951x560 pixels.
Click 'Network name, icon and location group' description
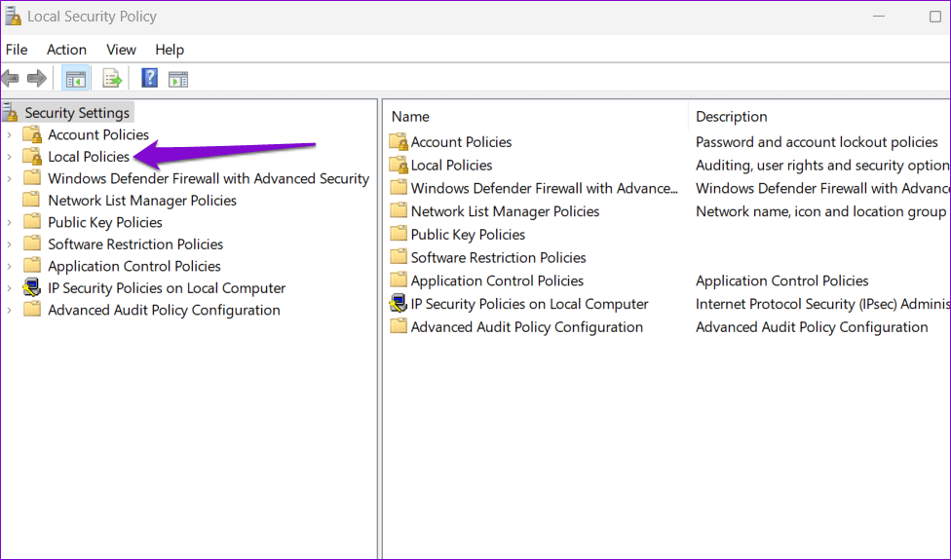tap(820, 211)
